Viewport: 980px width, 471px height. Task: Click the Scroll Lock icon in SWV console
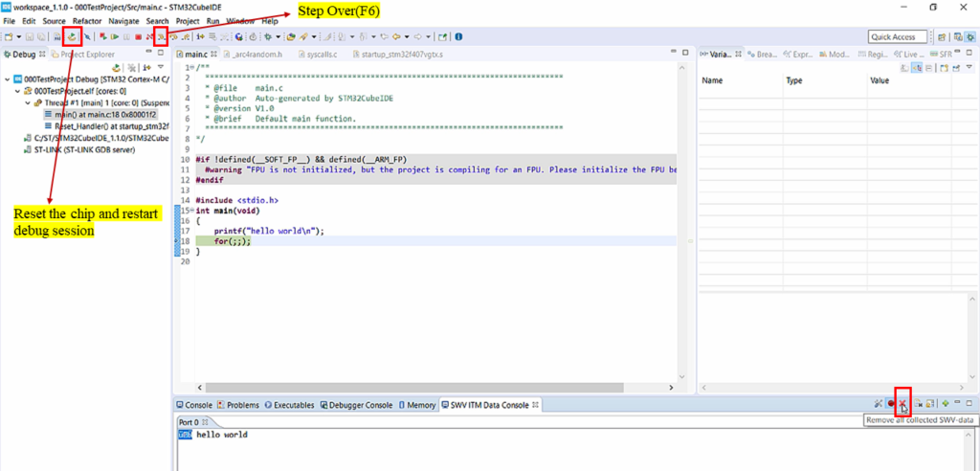coord(929,403)
